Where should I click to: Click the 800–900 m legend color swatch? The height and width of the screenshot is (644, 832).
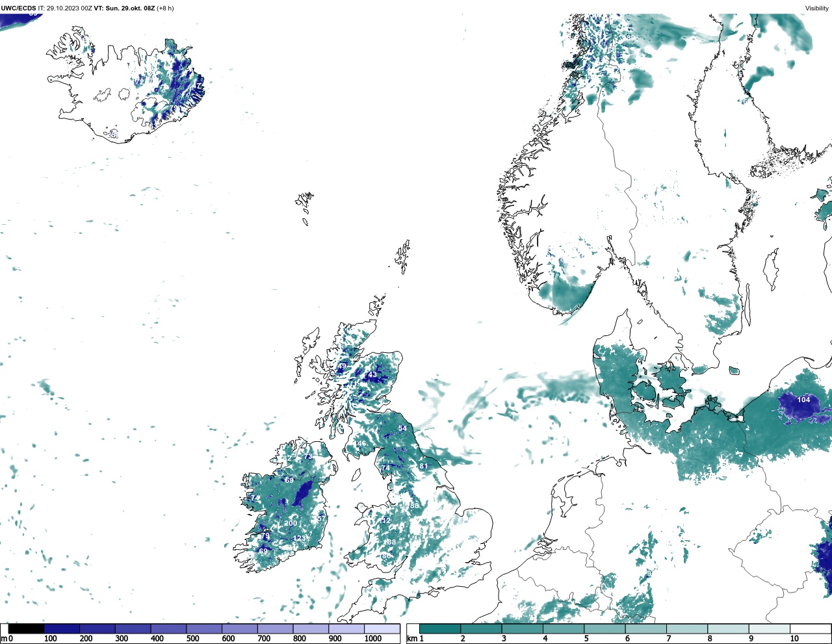[311, 629]
